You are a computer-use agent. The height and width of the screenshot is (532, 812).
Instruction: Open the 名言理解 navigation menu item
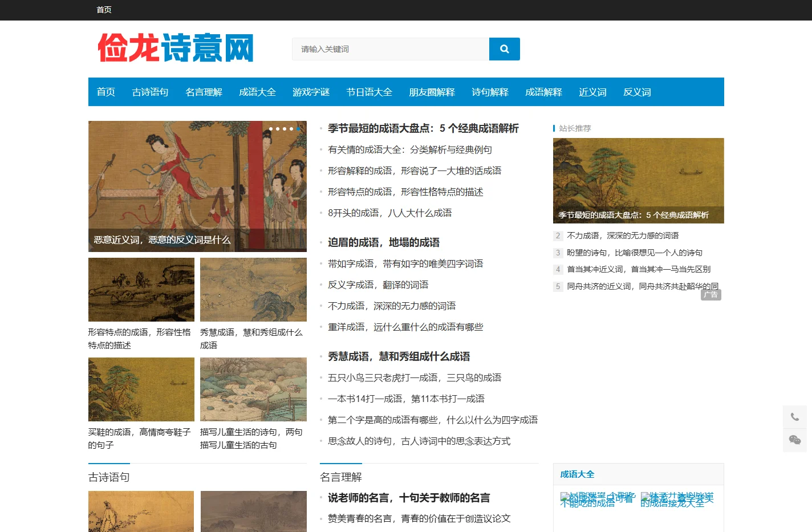tap(204, 92)
